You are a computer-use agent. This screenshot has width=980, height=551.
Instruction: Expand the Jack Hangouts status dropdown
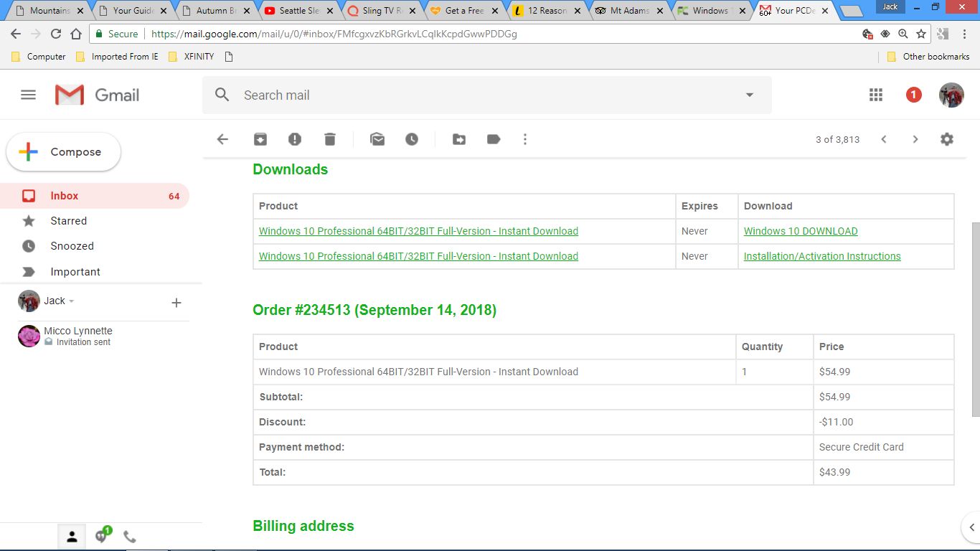coord(72,301)
